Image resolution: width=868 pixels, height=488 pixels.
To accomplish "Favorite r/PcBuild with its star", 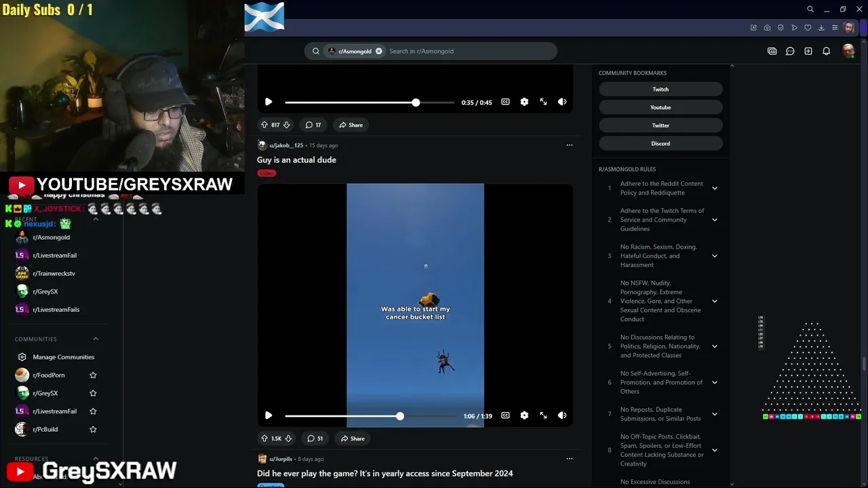I will (x=93, y=429).
